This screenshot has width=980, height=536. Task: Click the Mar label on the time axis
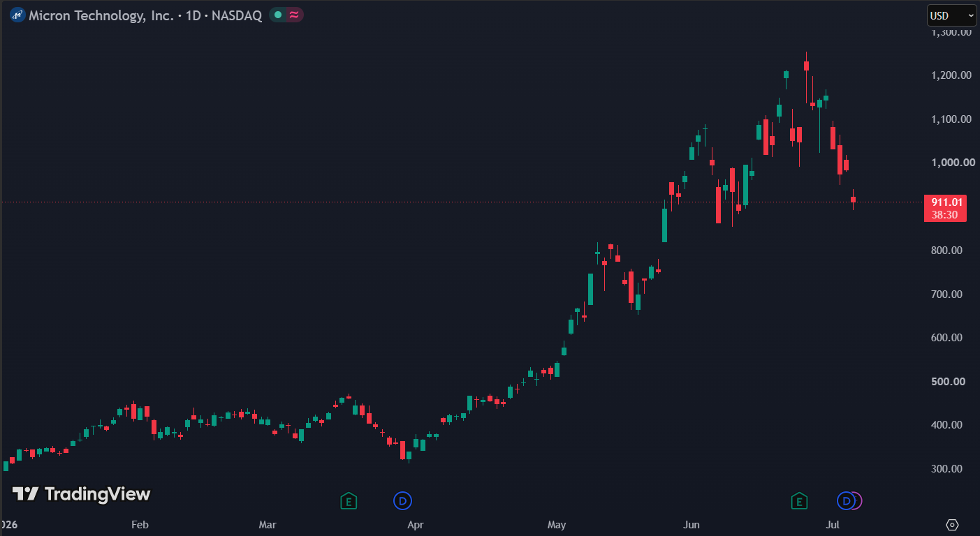pos(268,525)
